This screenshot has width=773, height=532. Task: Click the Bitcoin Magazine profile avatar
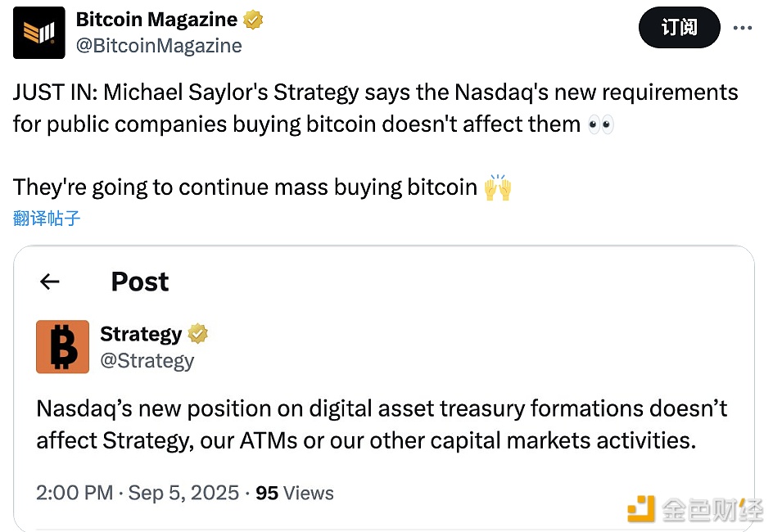click(x=38, y=32)
